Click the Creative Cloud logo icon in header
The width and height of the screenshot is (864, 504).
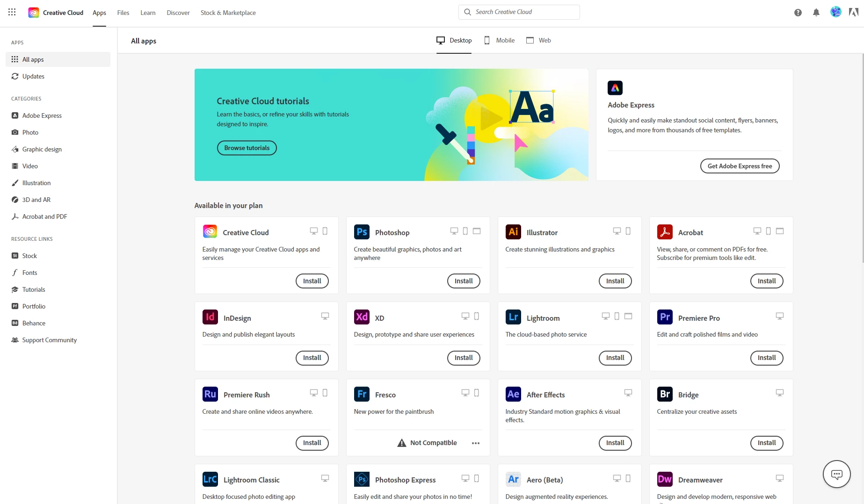[34, 13]
